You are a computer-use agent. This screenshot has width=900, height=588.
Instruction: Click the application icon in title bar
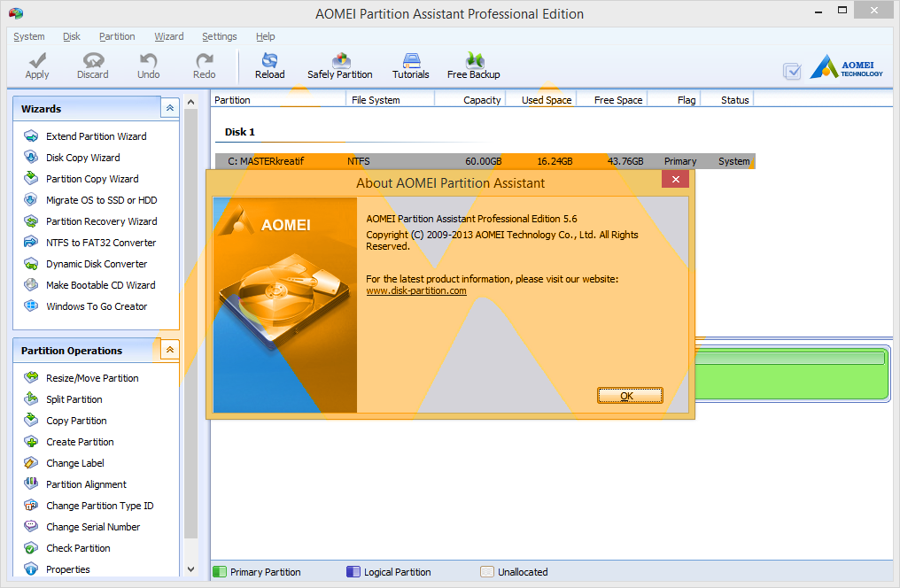pos(15,13)
